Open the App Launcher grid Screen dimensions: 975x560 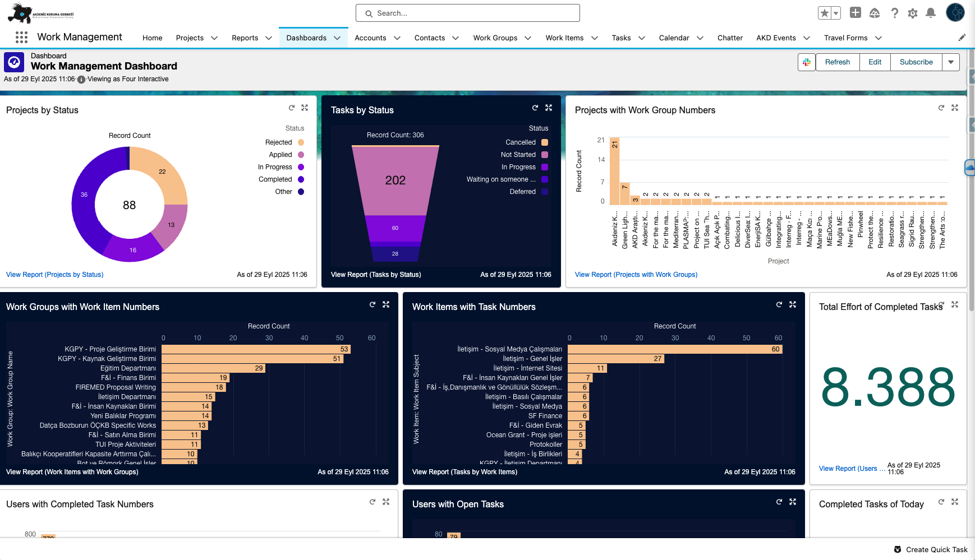tap(21, 38)
